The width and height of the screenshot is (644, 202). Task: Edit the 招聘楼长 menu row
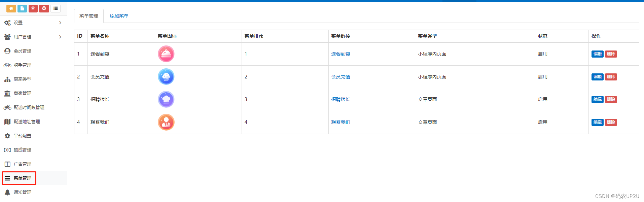[x=598, y=99]
